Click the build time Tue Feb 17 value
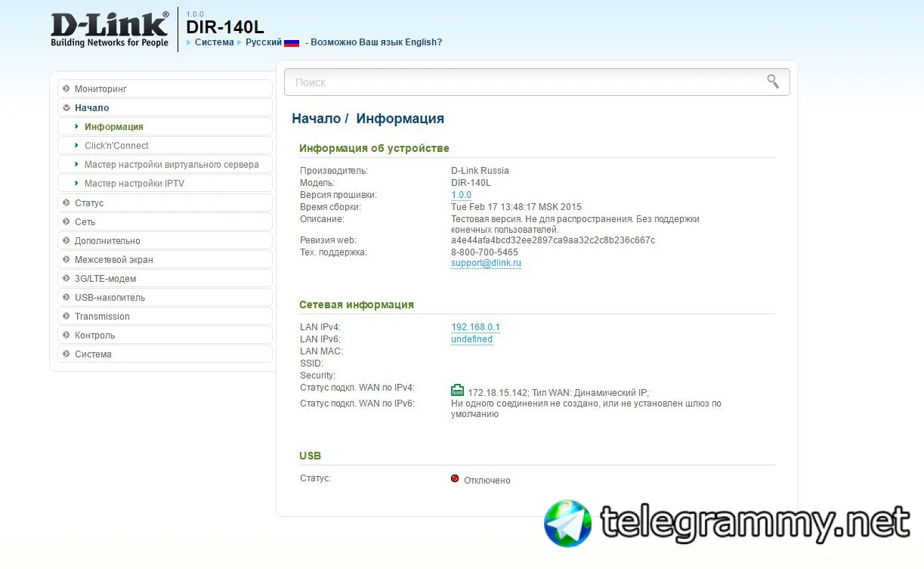 pos(516,207)
